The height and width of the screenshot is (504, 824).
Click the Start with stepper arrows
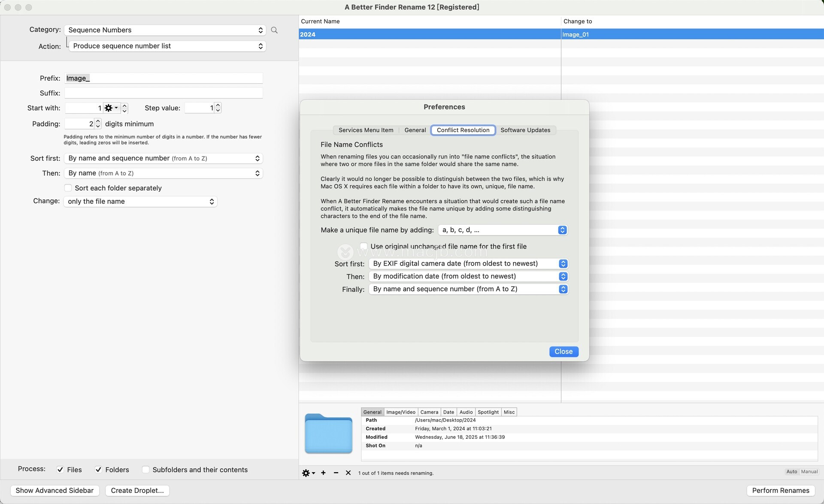pos(124,108)
